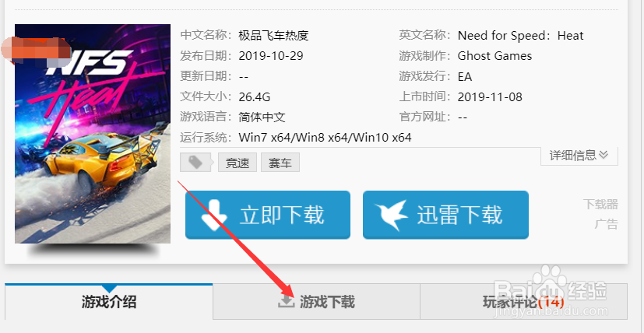This screenshot has width=644, height=333.
Task: Open the 玩家评论(14) tab
Action: (x=523, y=302)
